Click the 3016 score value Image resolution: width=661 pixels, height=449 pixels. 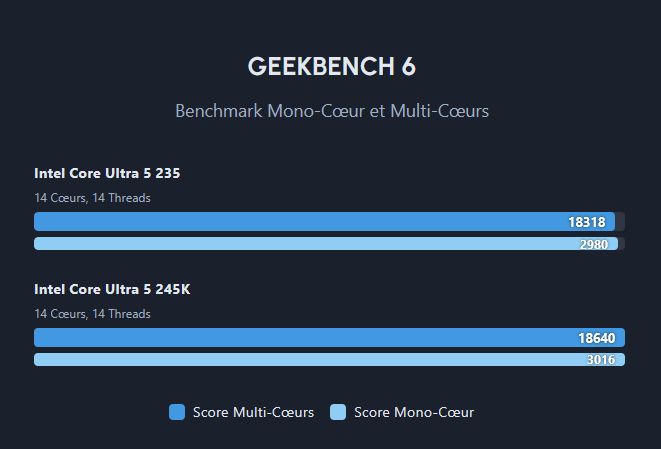pos(601,360)
